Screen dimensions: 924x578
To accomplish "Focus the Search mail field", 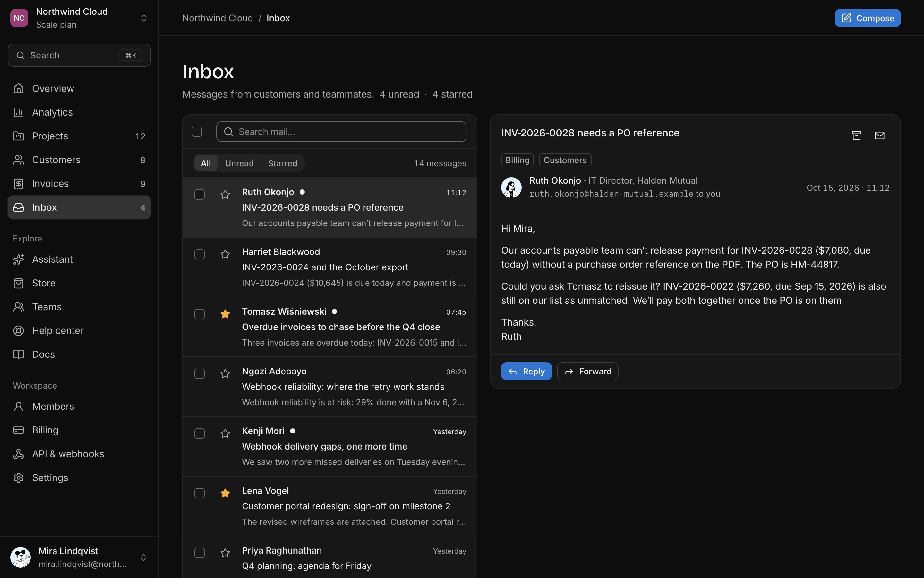I will tap(341, 132).
